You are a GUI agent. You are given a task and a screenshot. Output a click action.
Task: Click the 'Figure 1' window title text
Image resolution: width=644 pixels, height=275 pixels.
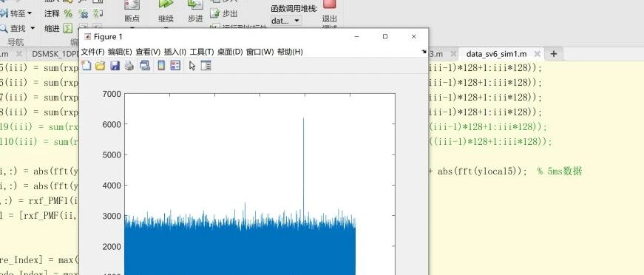point(108,36)
